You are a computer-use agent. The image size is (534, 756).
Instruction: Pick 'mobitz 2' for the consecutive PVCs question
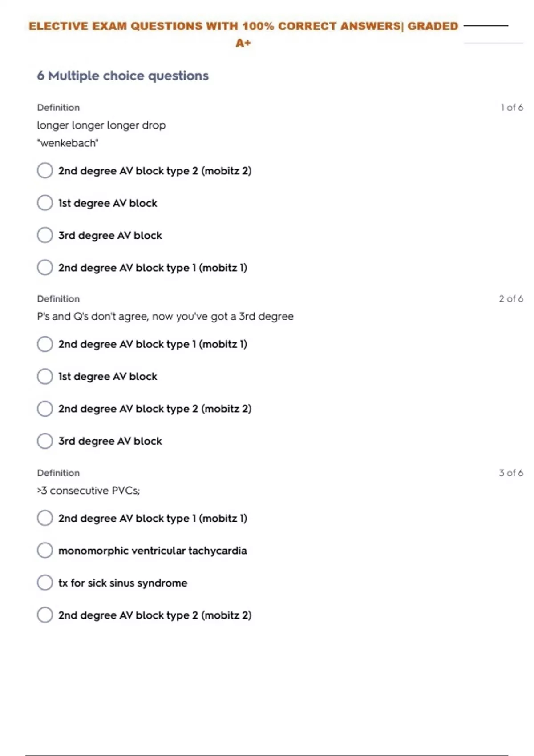(x=45, y=615)
